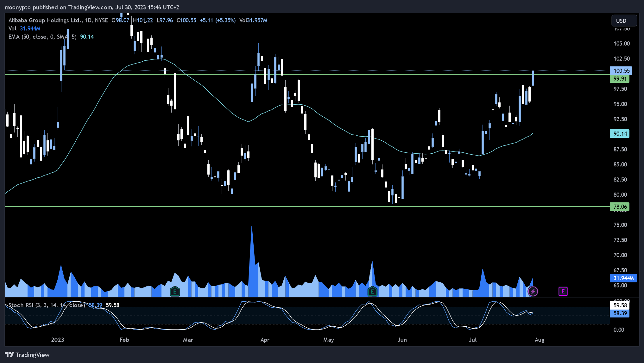Screen dimensions: 644x363
Task: Click the 90.14 EMA value label on the price axis
Action: [x=620, y=133]
